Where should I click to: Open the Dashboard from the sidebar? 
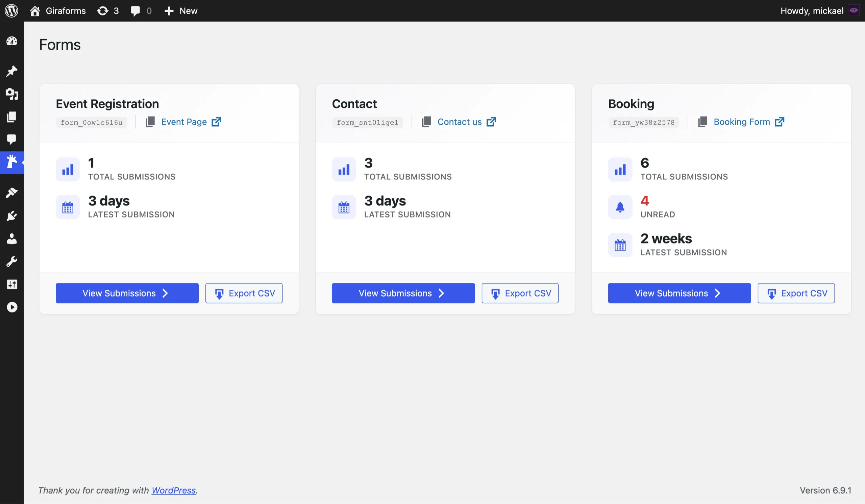click(x=12, y=41)
